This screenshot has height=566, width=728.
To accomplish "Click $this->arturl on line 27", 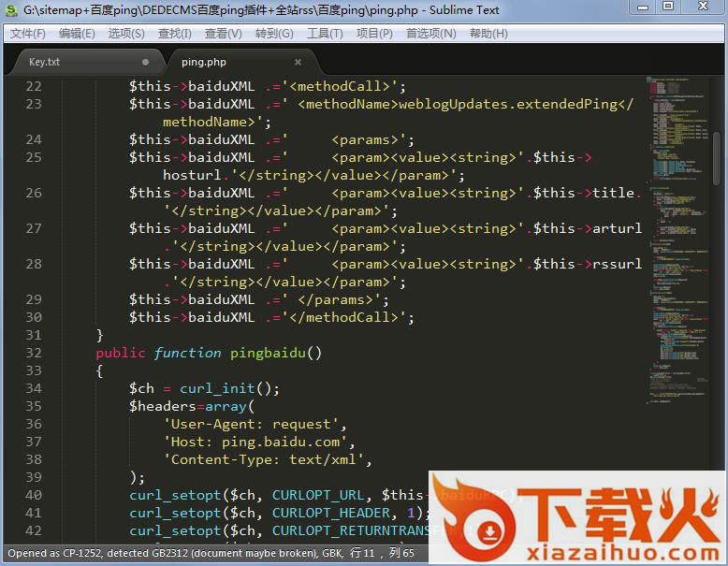I will (x=588, y=228).
